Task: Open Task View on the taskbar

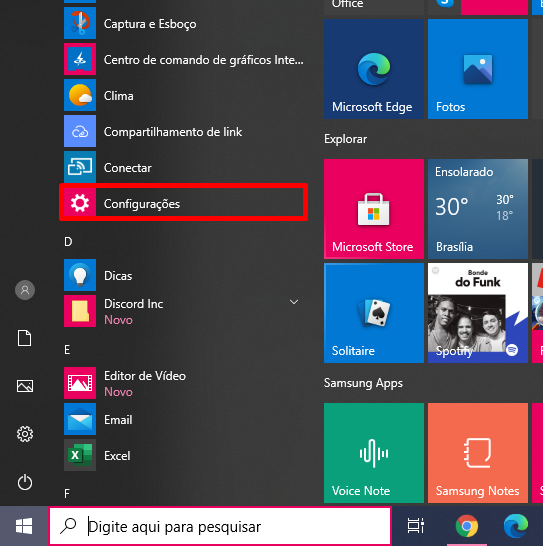Action: (416, 526)
